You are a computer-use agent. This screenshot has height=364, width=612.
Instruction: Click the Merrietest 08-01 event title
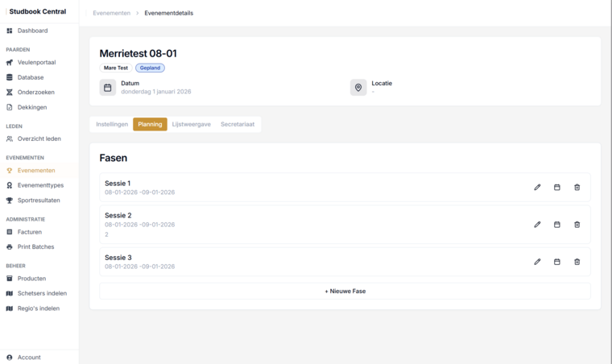pos(139,53)
